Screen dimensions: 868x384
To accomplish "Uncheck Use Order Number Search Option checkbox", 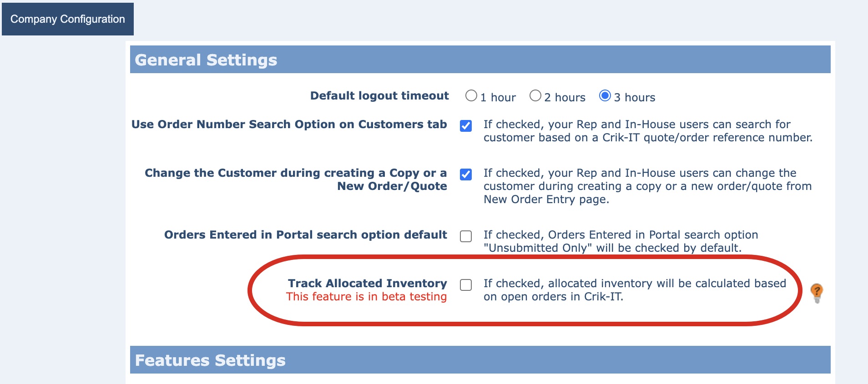I will pyautogui.click(x=466, y=126).
